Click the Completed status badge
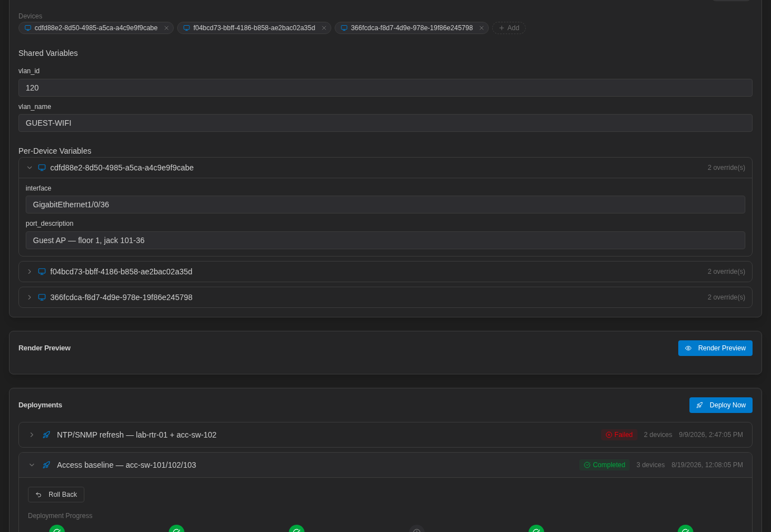Screen dimensions: 771x532 coord(605,465)
